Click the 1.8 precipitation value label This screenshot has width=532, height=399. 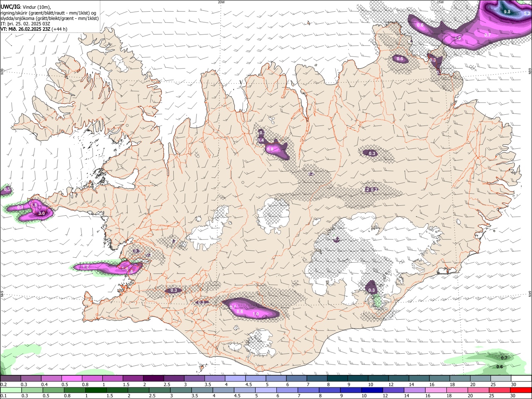34,205
